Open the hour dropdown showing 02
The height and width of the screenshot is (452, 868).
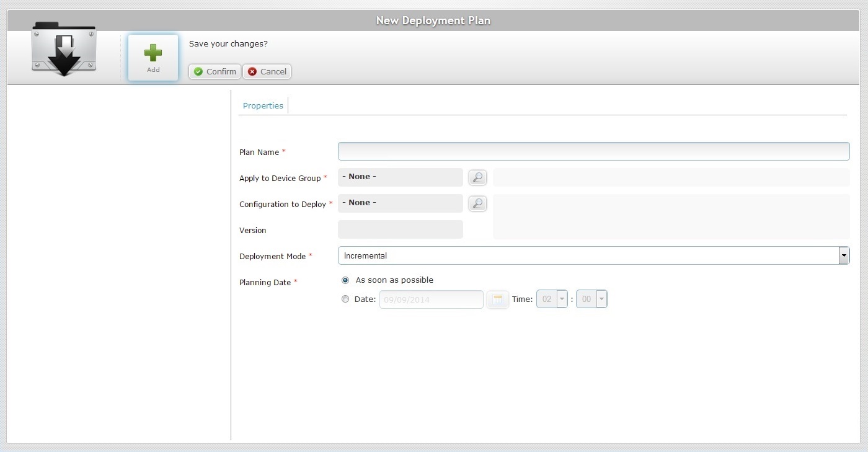point(552,299)
